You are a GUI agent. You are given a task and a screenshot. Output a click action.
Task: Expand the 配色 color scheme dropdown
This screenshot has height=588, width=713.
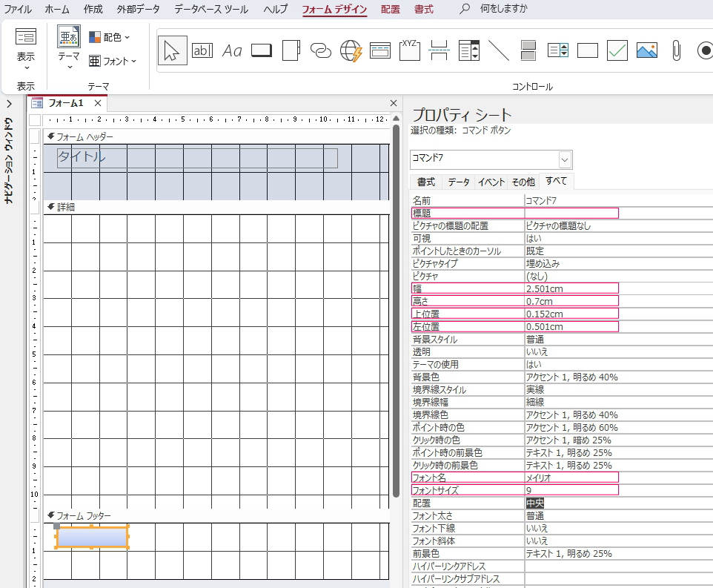[x=110, y=37]
